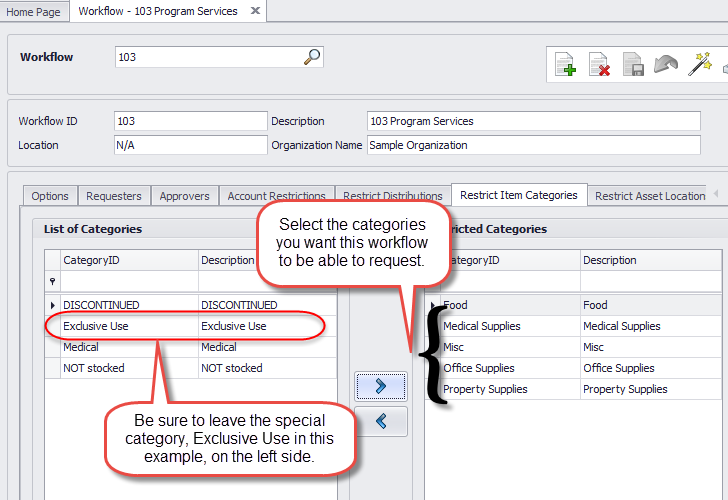The width and height of the screenshot is (728, 500).
Task: Open the Approvers tab
Action: 184,196
